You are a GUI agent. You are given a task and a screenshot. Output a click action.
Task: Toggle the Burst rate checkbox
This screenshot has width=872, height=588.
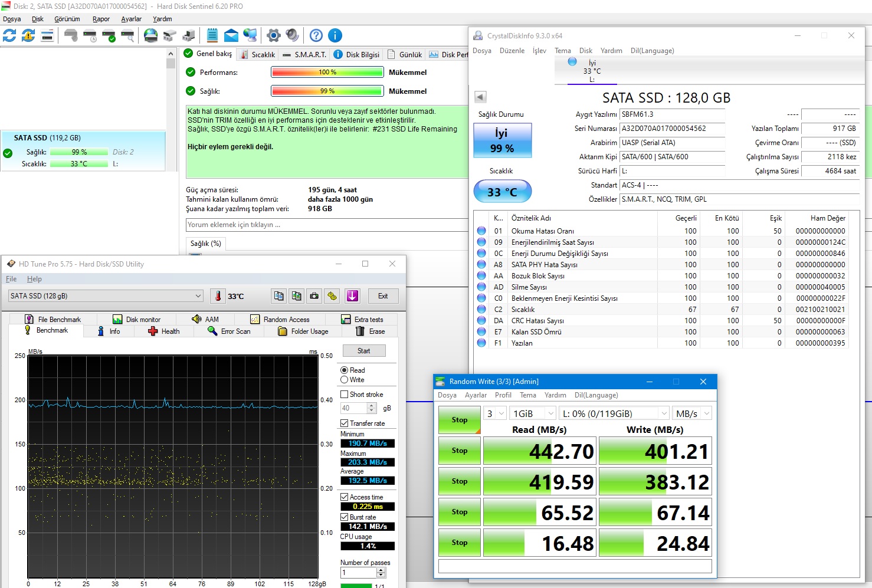click(345, 517)
